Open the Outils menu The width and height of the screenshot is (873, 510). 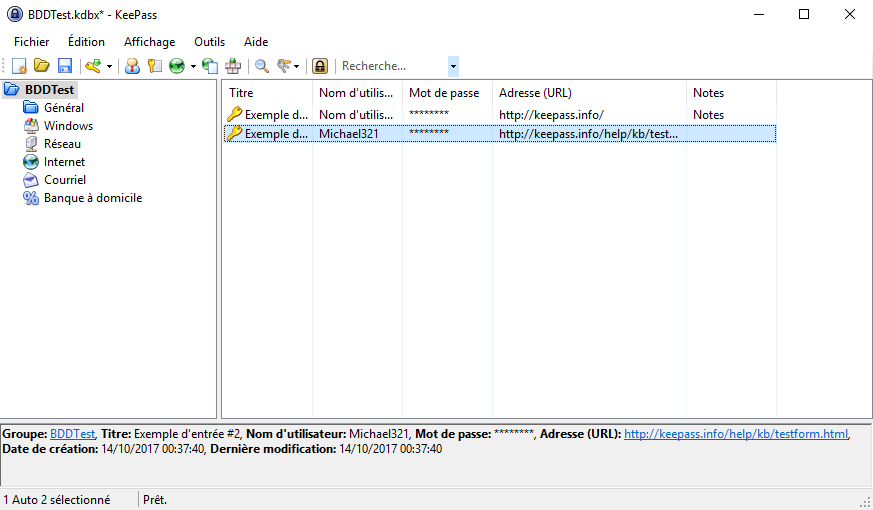[x=209, y=42]
